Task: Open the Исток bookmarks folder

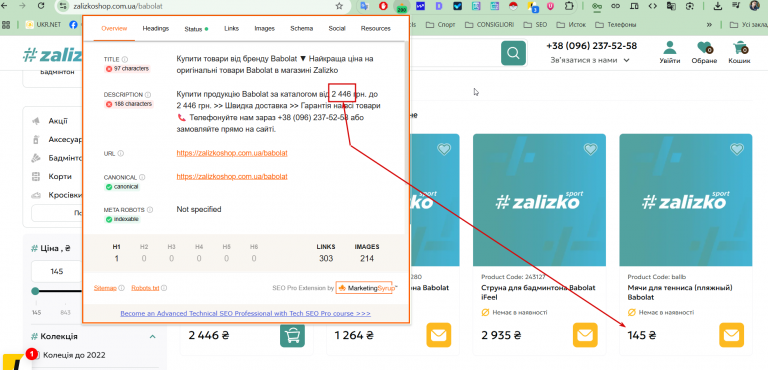Action: [571, 25]
